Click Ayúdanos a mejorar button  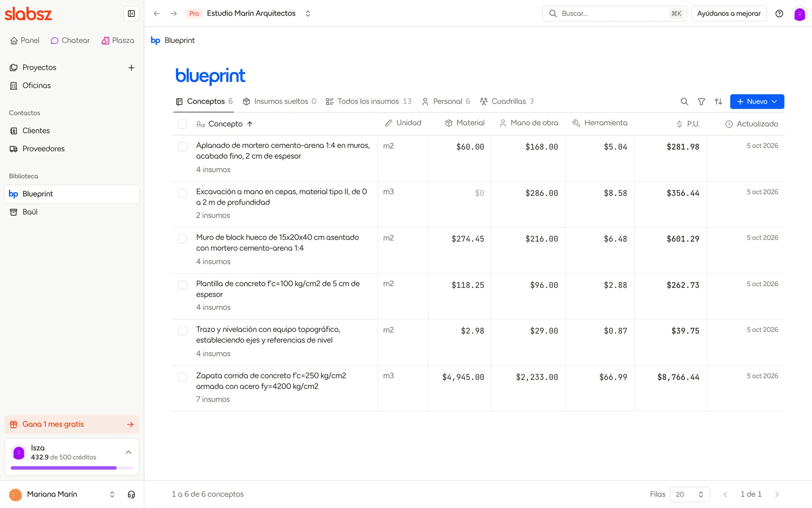point(729,14)
